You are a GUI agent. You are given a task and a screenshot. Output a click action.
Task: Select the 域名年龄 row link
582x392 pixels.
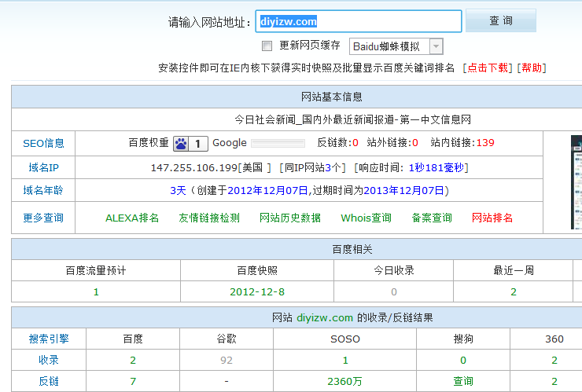click(43, 190)
